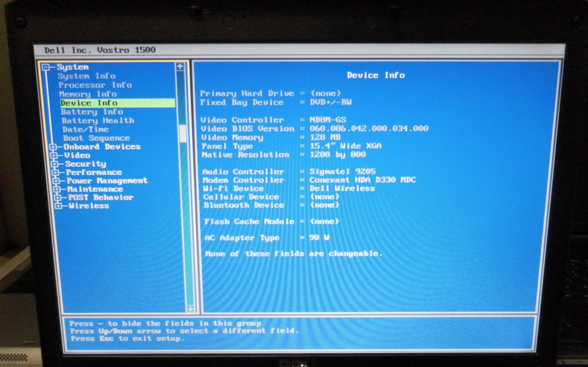
Task: Click the Conexant HDA D330 MDC value
Action: tap(363, 180)
